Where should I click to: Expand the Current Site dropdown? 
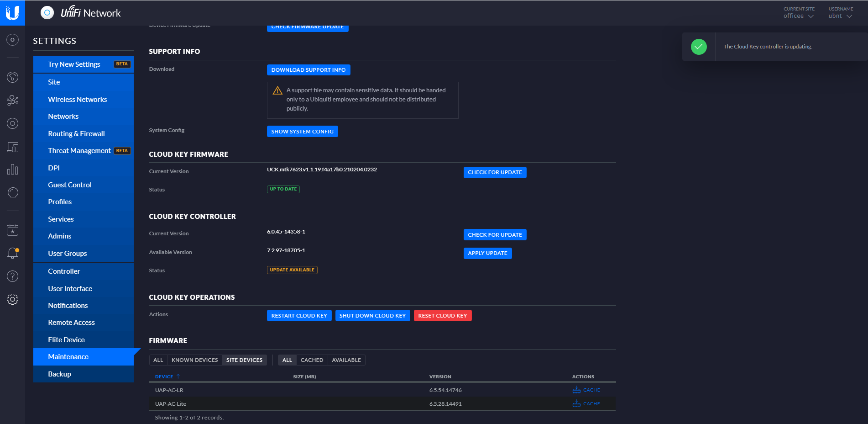coord(799,16)
